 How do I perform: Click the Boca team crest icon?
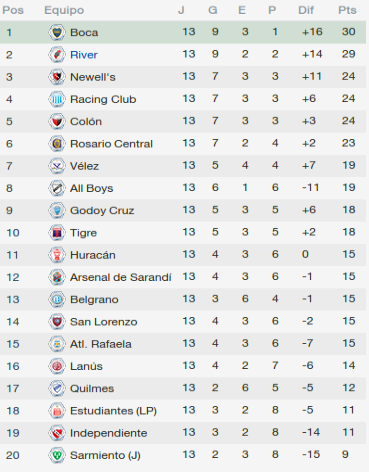click(57, 32)
